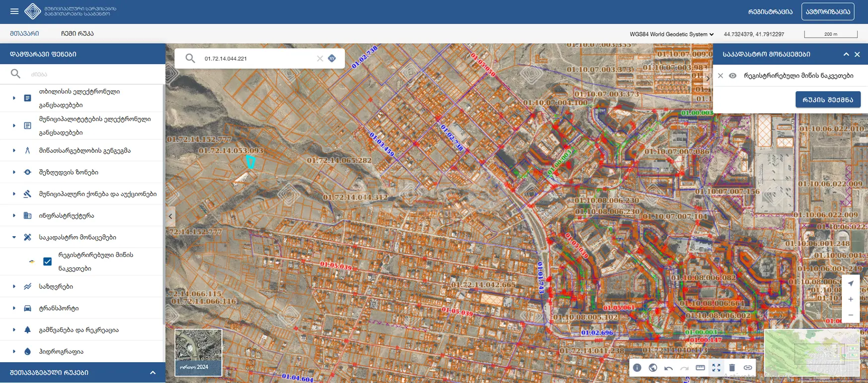This screenshot has width=868, height=383.
Task: Open the hamburger main menu
Action: tap(14, 11)
